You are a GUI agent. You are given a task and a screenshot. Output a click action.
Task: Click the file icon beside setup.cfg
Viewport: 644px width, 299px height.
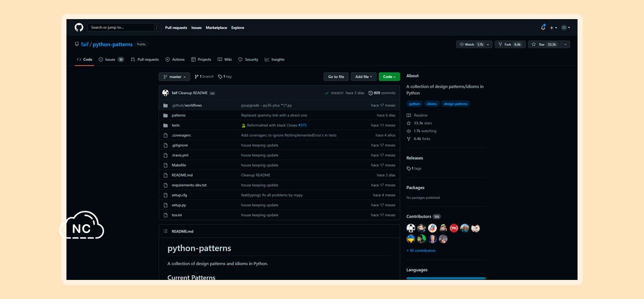pos(165,195)
